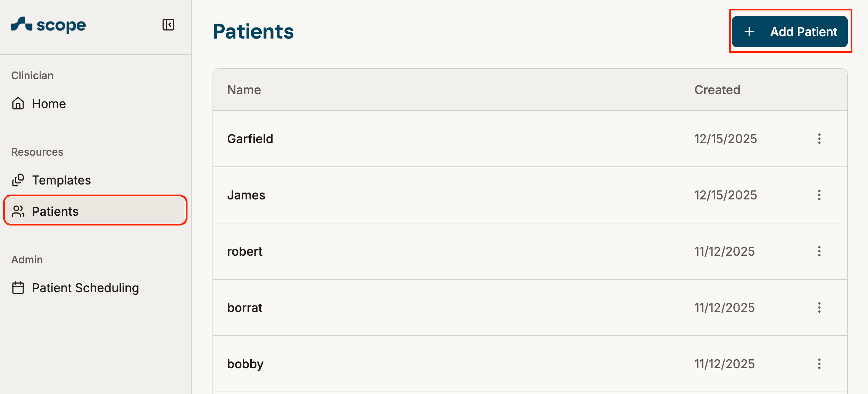The image size is (868, 394).
Task: Click the Name column header
Action: [244, 90]
